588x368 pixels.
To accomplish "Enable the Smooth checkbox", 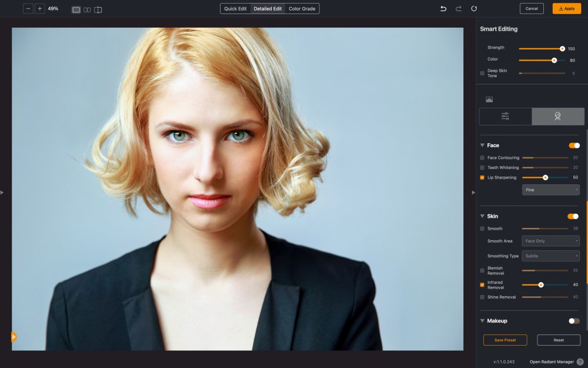I will 482,228.
